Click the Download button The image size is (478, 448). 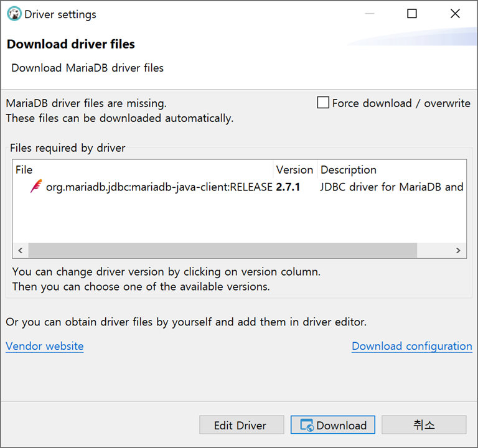tap(332, 425)
